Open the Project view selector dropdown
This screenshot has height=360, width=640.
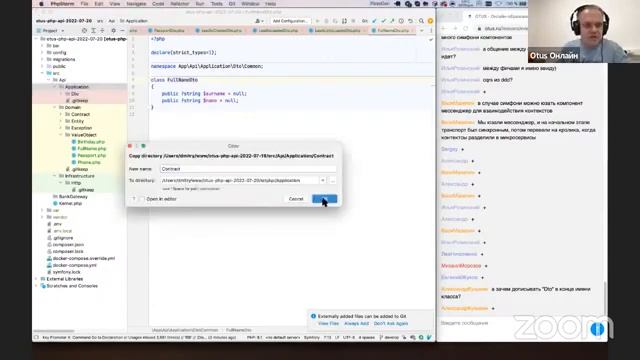51,31
